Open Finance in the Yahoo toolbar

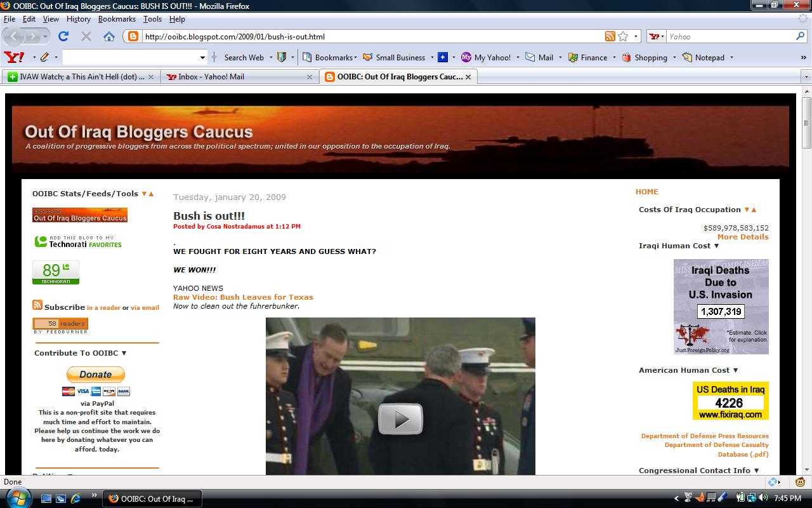tap(587, 57)
